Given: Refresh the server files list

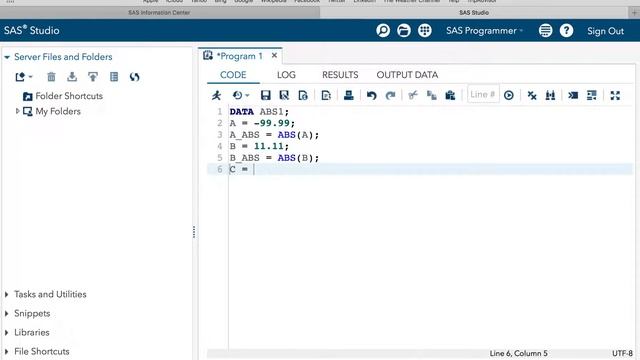Looking at the screenshot, I should (x=134, y=77).
